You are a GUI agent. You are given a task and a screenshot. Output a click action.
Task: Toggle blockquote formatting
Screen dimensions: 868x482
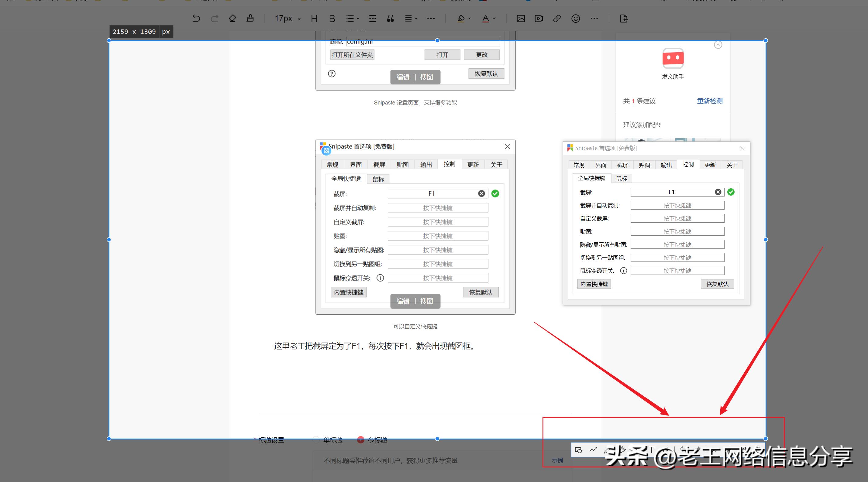tap(391, 19)
